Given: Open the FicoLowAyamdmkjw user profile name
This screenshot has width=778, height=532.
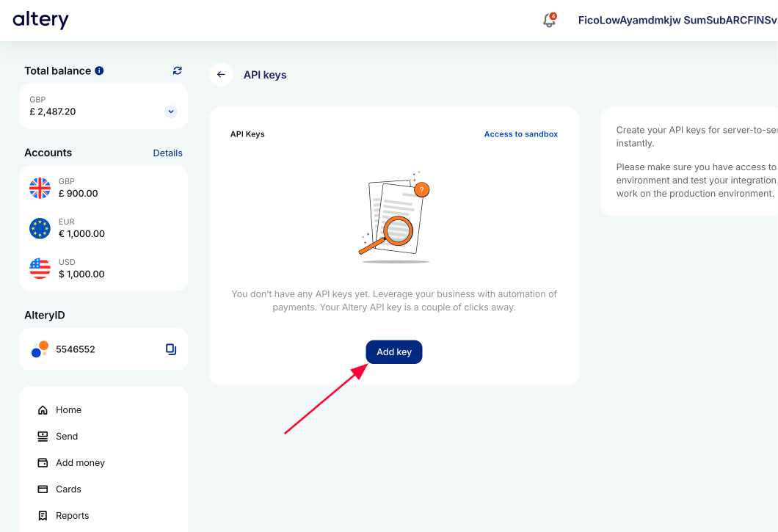Looking at the screenshot, I should coord(677,21).
